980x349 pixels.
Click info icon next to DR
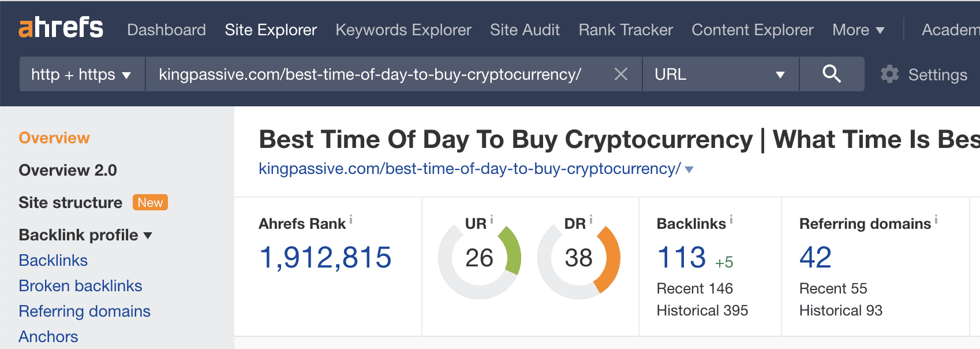pos(590,220)
